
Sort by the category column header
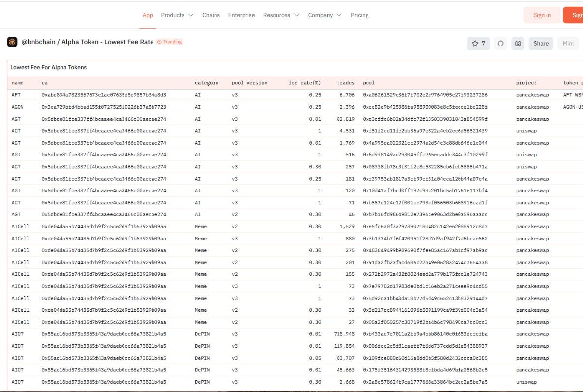[x=207, y=83]
